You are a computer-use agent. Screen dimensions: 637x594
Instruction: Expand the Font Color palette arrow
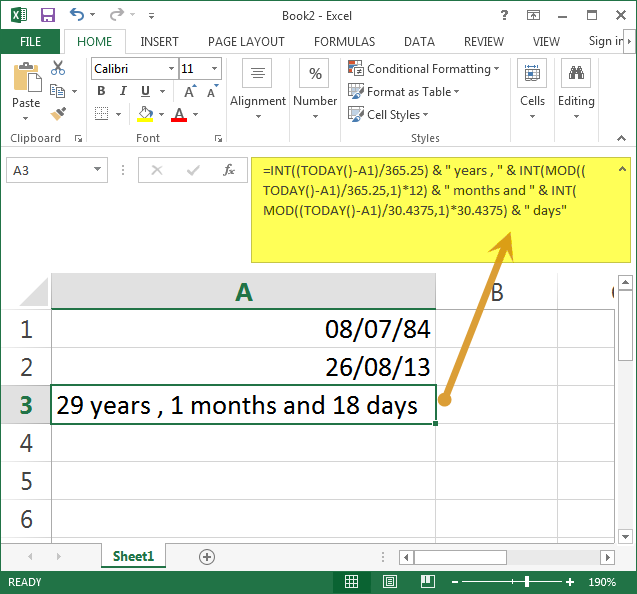click(195, 115)
